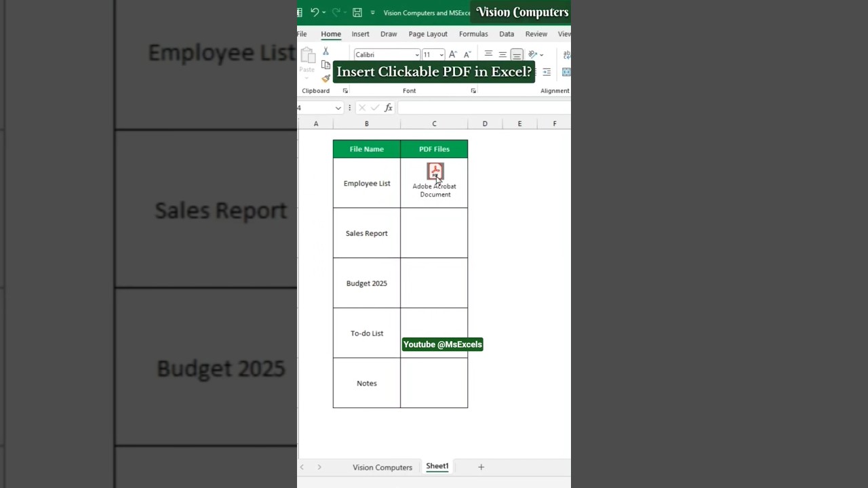Apply Top Align to cells
Image resolution: width=868 pixels, height=488 pixels.
[x=488, y=54]
